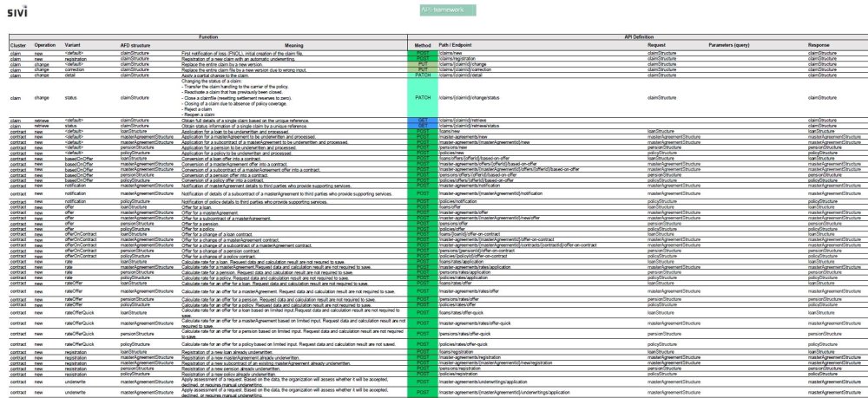868x398 pixels.
Task: Select the "/claims/{claimId}/detail" endpoint cell
Action: click(542, 75)
